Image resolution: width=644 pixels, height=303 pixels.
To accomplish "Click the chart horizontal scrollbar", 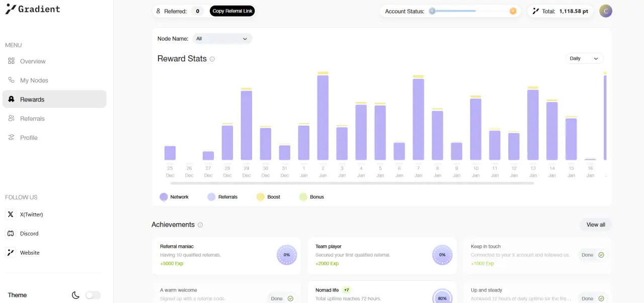I will tap(352, 183).
